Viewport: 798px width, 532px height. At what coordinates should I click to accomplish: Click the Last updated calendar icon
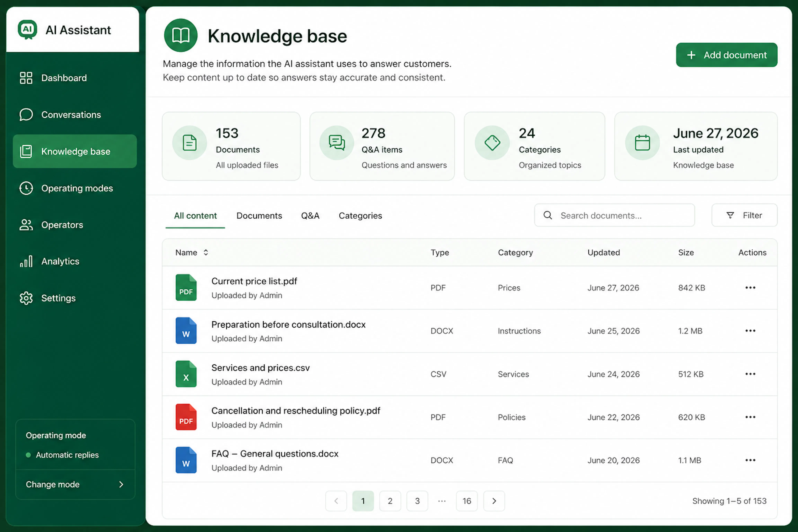point(643,143)
